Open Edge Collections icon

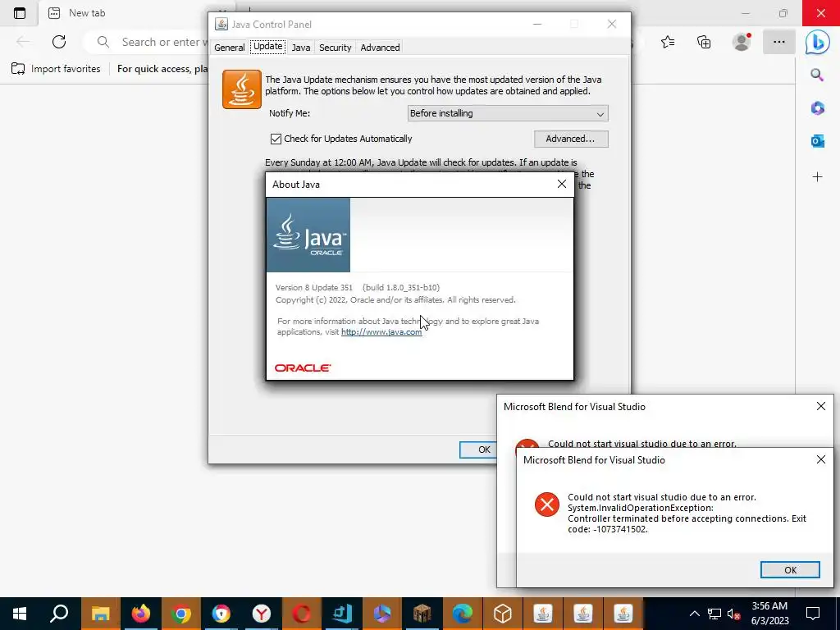pos(704,42)
